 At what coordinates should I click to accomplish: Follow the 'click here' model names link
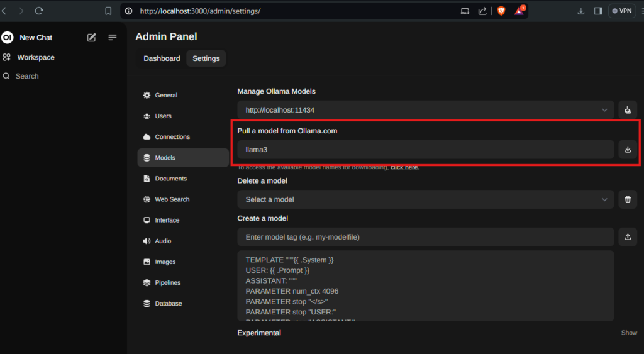tap(404, 167)
